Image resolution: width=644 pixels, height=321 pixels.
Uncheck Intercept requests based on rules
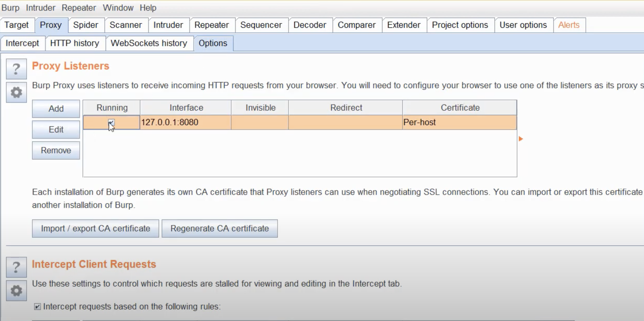pos(37,306)
